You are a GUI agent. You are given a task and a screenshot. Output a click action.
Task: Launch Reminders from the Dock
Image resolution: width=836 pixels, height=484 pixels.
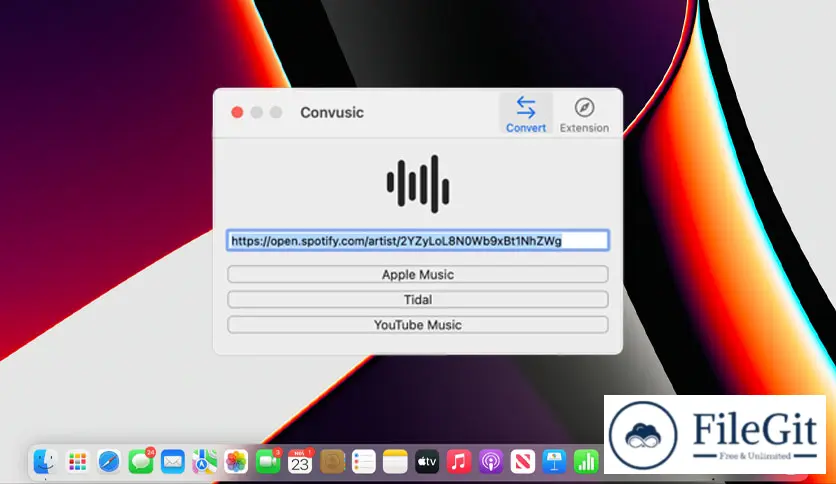[x=364, y=462]
